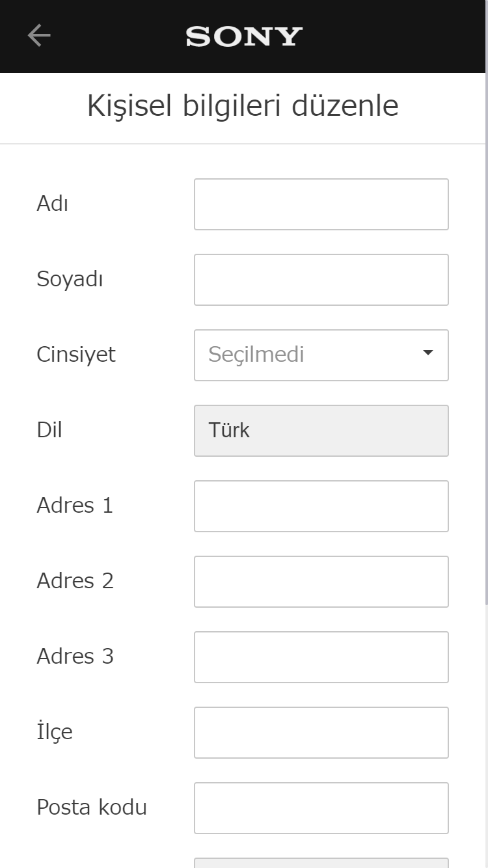
Task: Click the back arrow to return
Action: click(38, 35)
